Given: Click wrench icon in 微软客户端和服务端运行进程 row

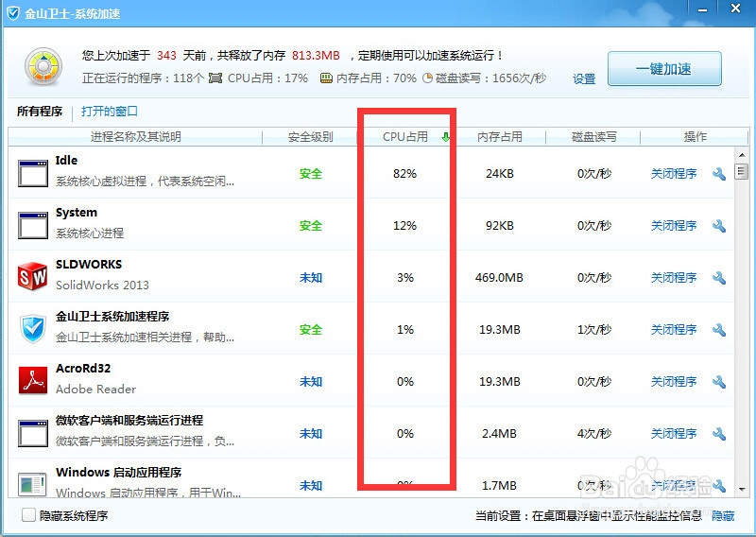Looking at the screenshot, I should [719, 434].
